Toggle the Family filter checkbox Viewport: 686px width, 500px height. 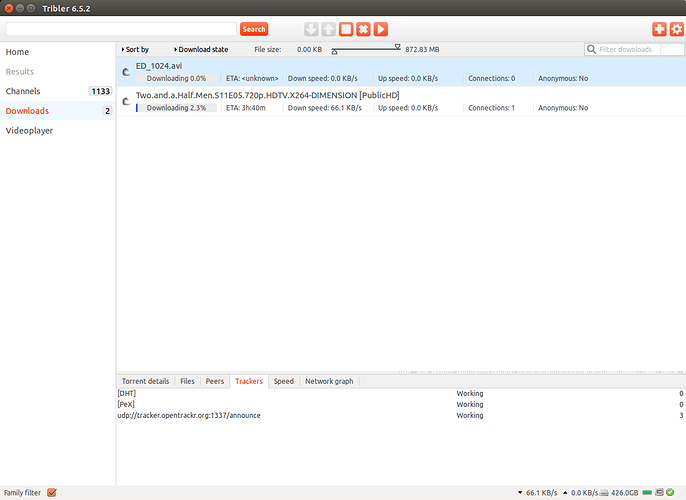(x=52, y=493)
